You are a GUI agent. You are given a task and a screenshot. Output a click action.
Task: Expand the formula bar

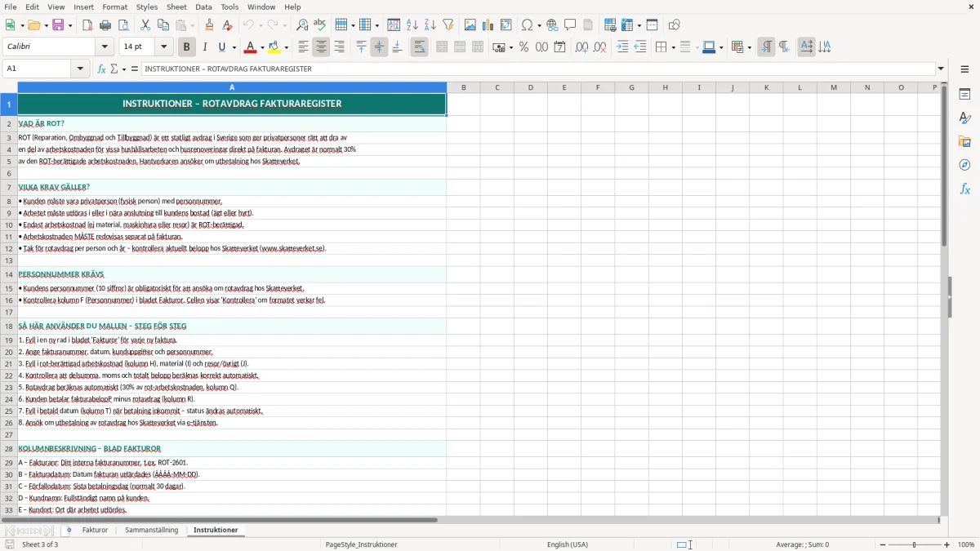click(941, 69)
